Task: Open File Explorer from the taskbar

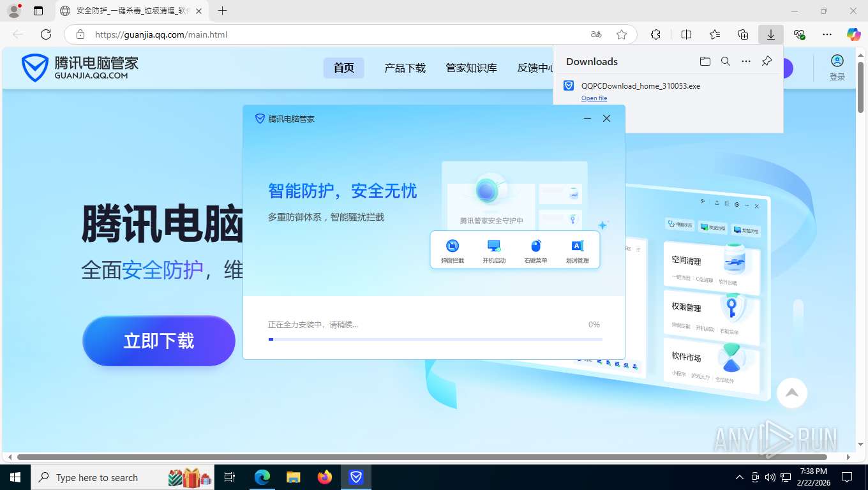Action: 293,477
